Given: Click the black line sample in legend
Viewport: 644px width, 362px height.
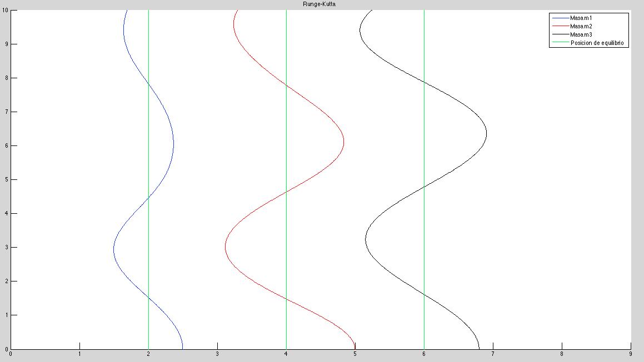Looking at the screenshot, I should (560, 34).
